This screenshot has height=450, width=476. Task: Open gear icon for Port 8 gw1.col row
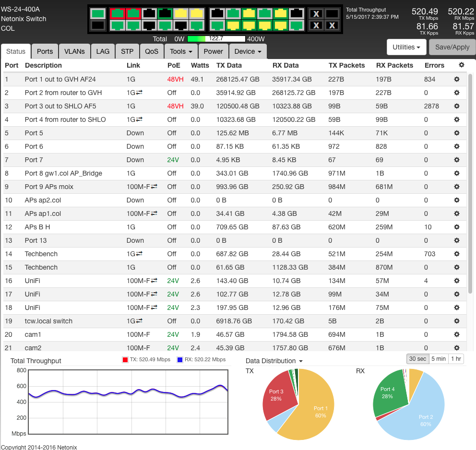click(x=457, y=173)
